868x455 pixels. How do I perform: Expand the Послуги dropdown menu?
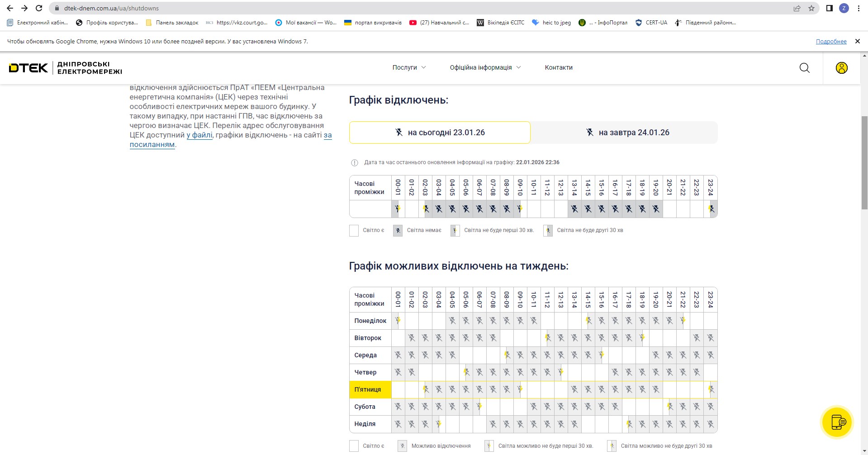point(409,67)
